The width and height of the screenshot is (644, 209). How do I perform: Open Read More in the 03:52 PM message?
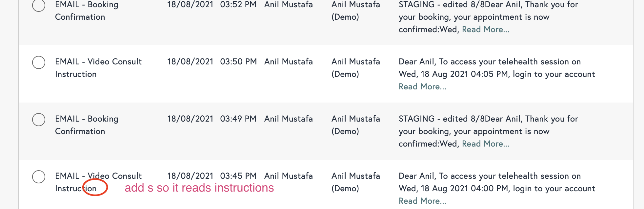[485, 30]
